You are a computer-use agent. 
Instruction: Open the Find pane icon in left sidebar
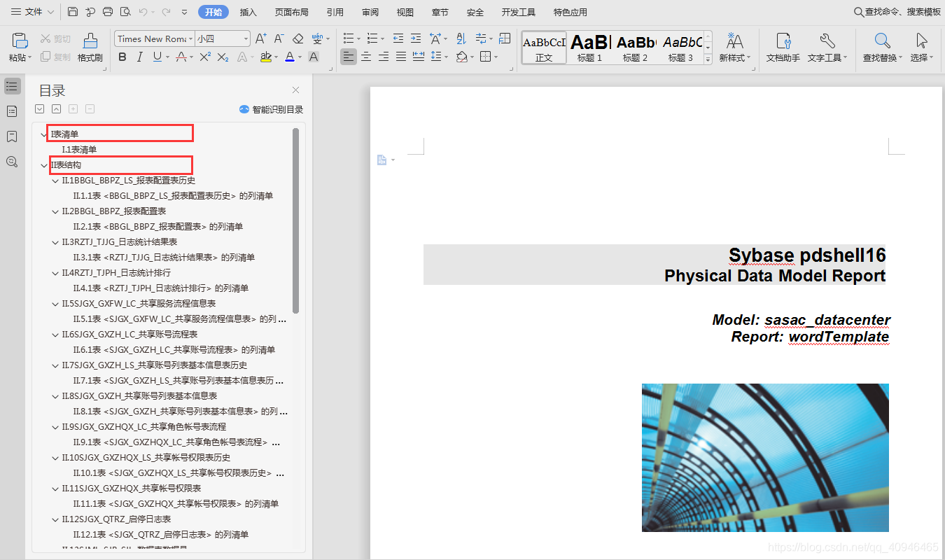tap(12, 162)
